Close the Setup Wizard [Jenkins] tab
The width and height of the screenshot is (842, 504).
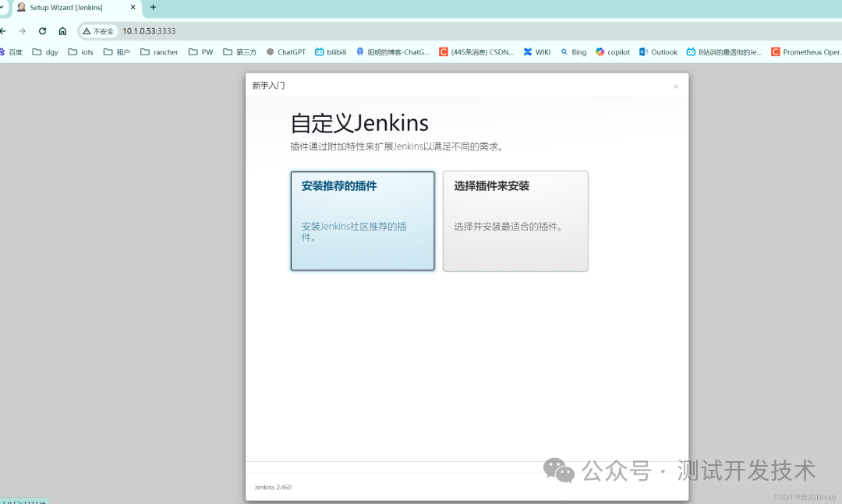tap(133, 8)
